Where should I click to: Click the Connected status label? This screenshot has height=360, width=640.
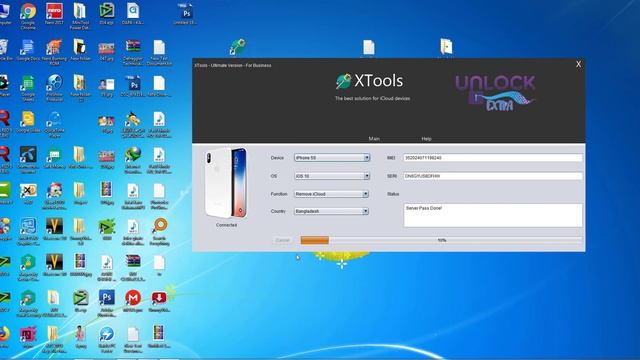point(226,225)
